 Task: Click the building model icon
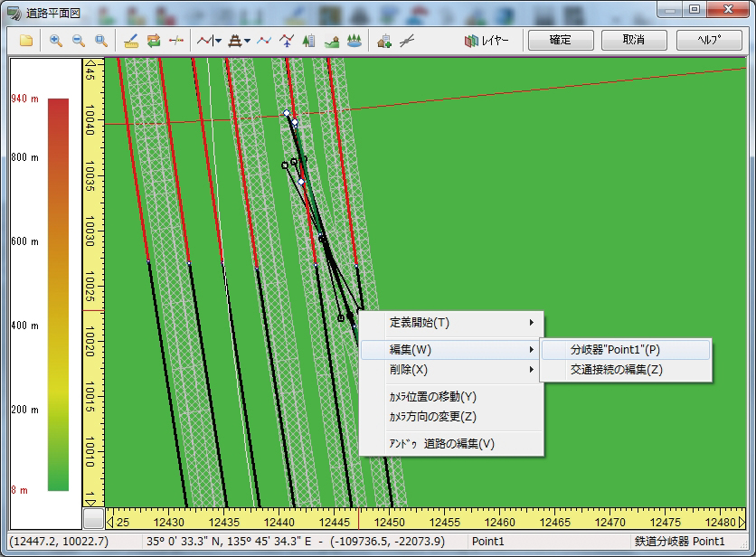[x=309, y=41]
